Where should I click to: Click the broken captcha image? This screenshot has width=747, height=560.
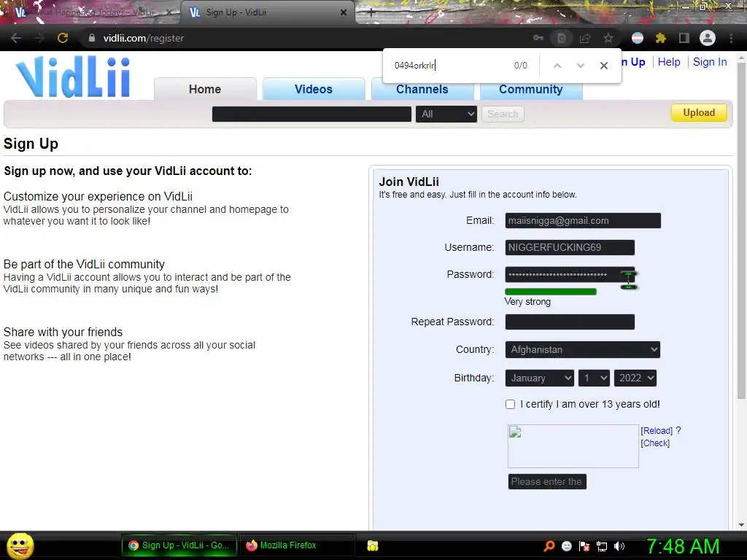tap(573, 446)
